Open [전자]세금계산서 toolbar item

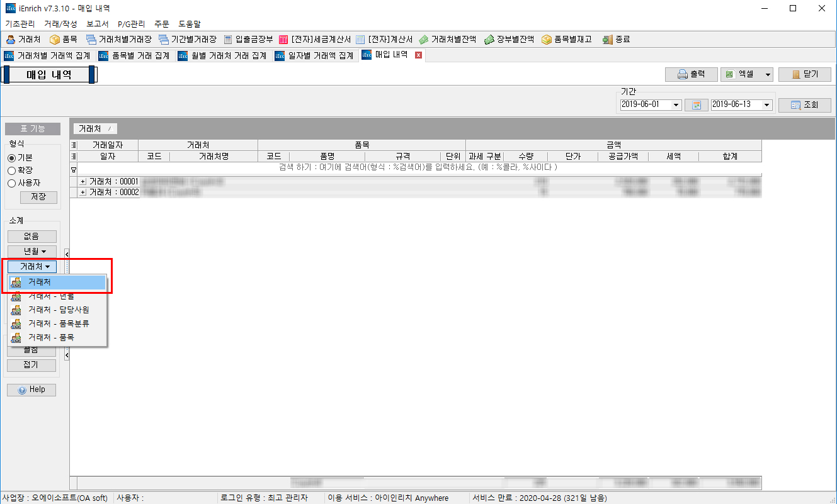(283, 40)
